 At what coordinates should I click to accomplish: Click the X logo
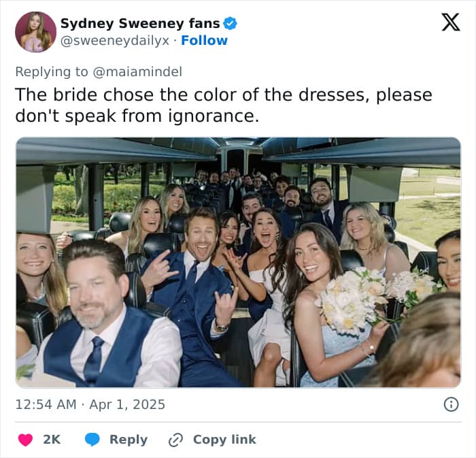(x=450, y=22)
